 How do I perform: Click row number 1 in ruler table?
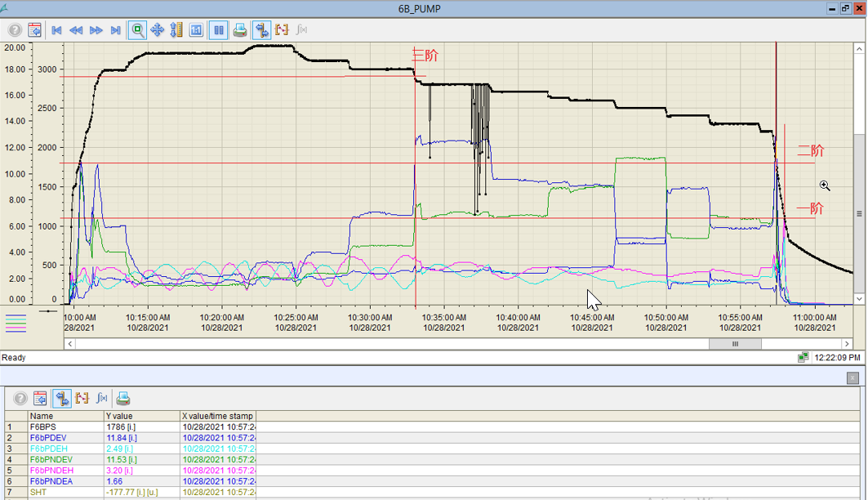pos(10,427)
